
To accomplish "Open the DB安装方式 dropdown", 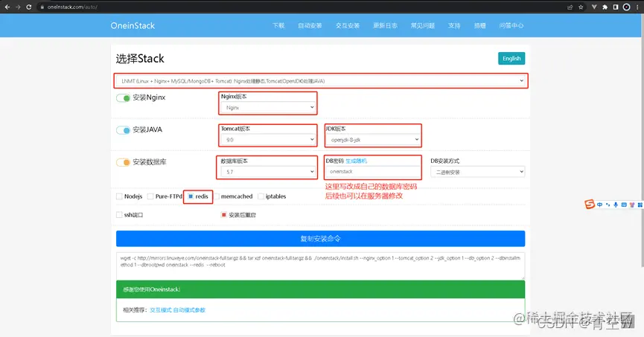I will [478, 172].
